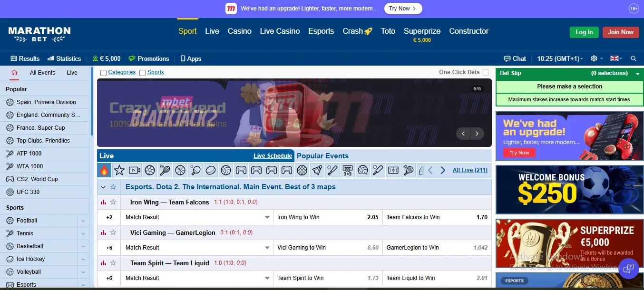Viewport: 644px width, 290px height.
Task: Tick the Categories checkbox
Action: pyautogui.click(x=104, y=73)
